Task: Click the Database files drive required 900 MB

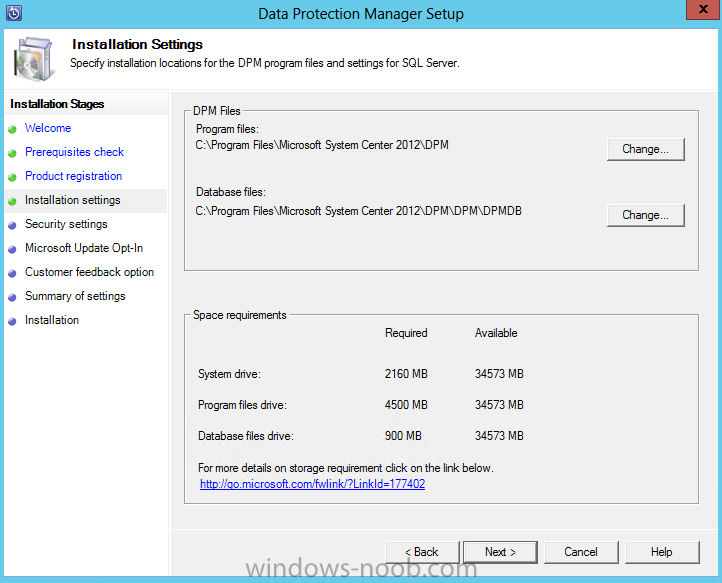Action: click(x=403, y=436)
